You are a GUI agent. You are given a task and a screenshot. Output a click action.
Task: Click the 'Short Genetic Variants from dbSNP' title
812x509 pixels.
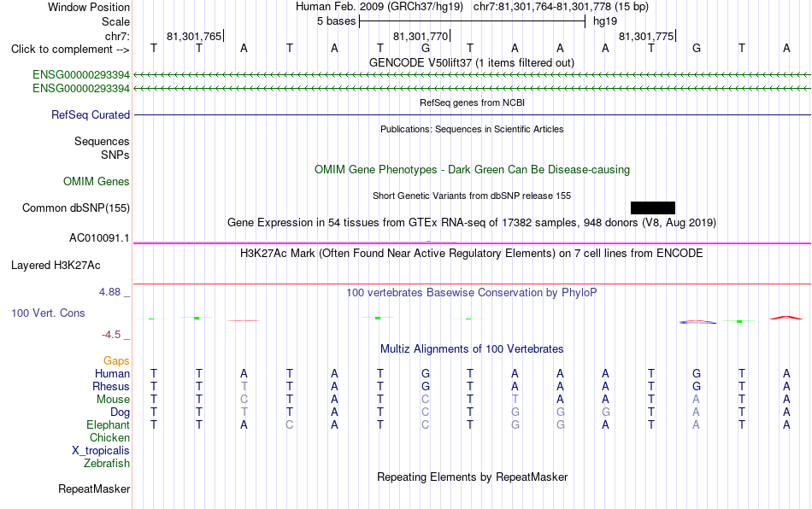tap(472, 196)
